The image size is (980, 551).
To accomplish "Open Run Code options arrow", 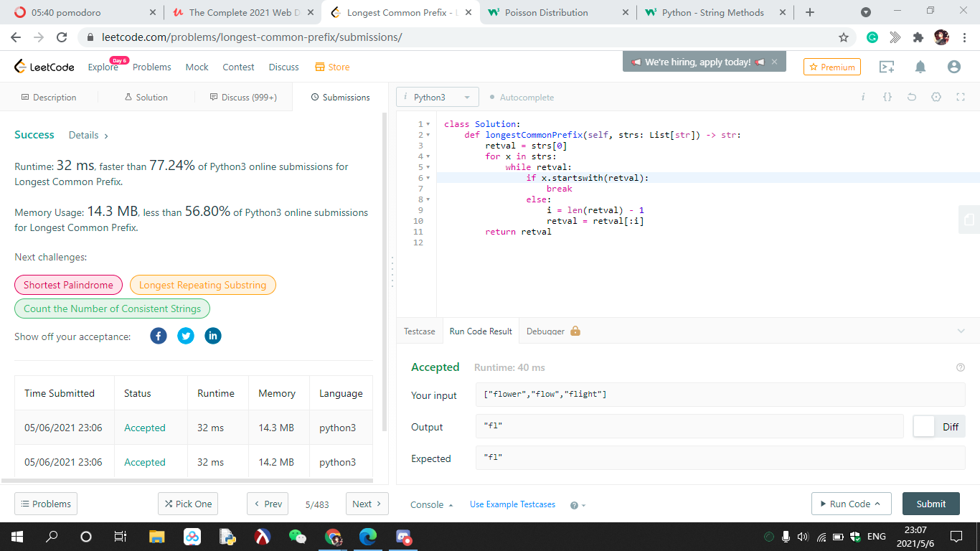I will coord(877,504).
